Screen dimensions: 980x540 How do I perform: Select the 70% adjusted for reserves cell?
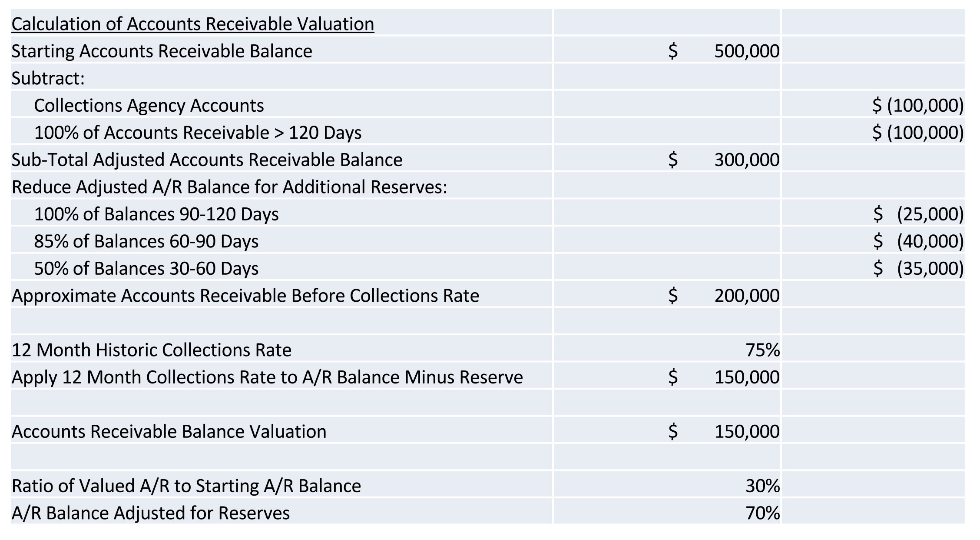point(667,513)
